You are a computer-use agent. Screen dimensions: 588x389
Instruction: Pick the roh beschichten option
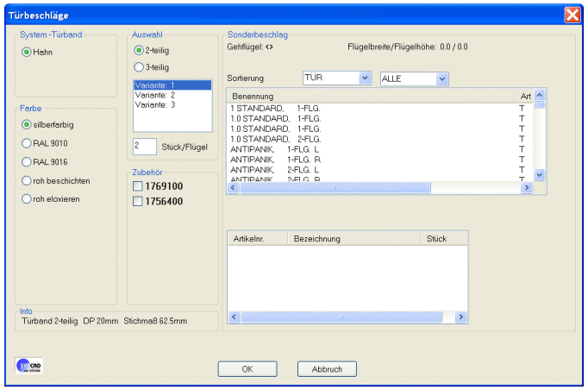point(27,181)
